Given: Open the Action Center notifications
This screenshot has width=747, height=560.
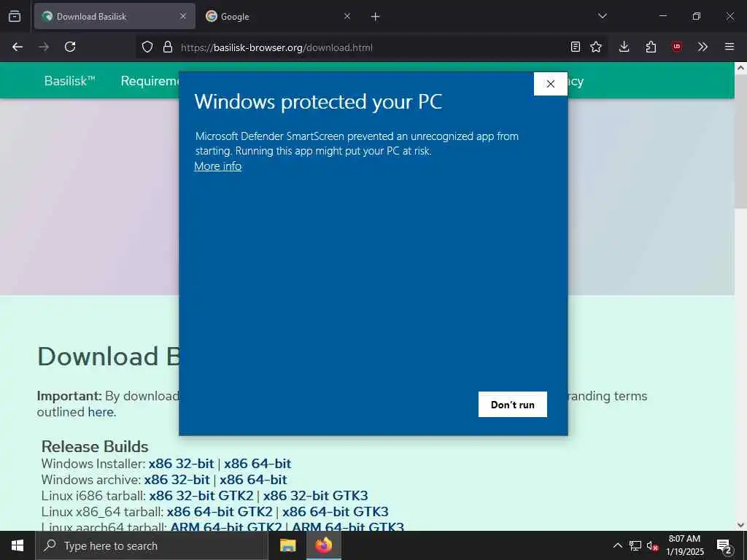Looking at the screenshot, I should [x=724, y=545].
